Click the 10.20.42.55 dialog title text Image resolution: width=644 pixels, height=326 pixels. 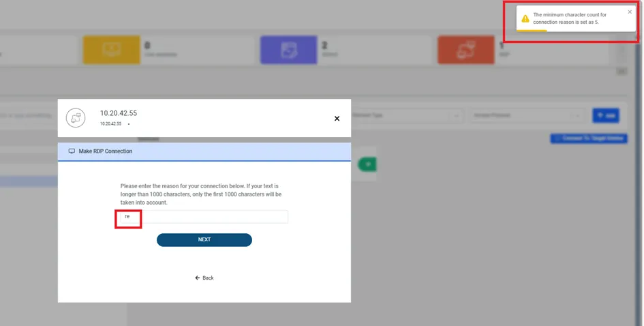pos(119,113)
